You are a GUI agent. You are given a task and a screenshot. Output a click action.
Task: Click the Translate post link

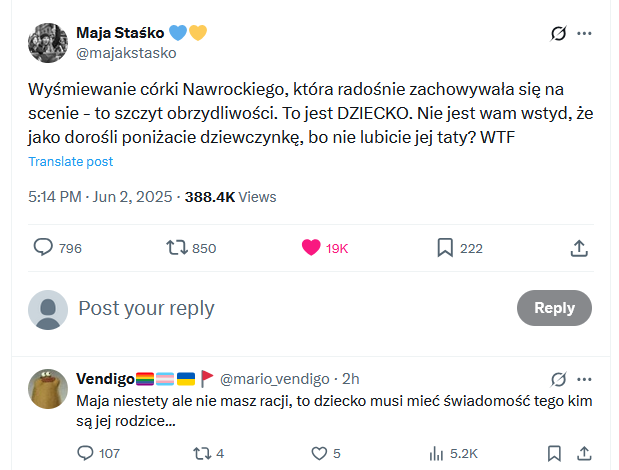[x=70, y=161]
